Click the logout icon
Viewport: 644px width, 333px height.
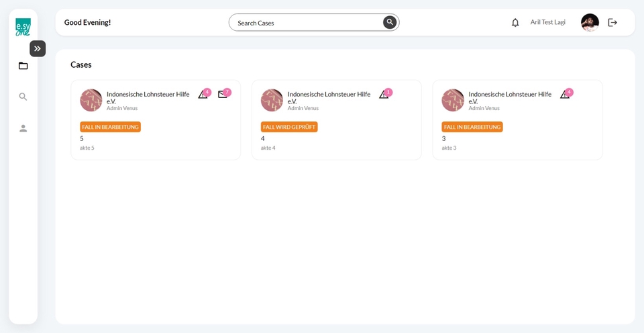click(612, 23)
